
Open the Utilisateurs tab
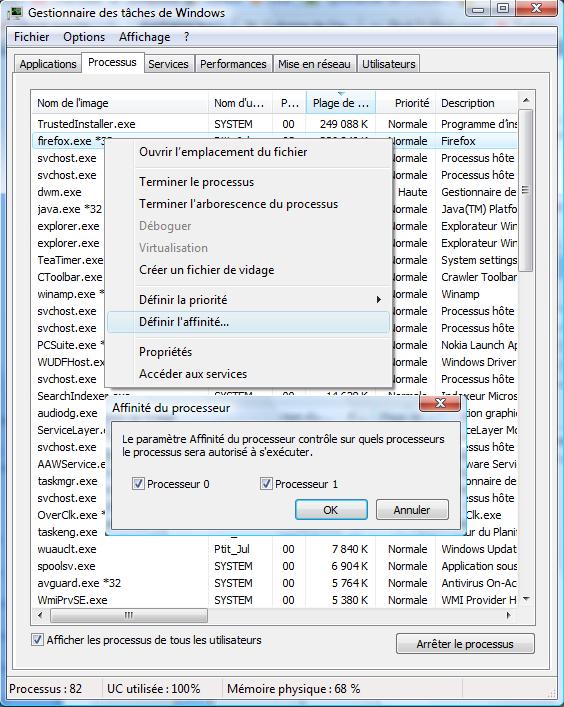pos(389,64)
